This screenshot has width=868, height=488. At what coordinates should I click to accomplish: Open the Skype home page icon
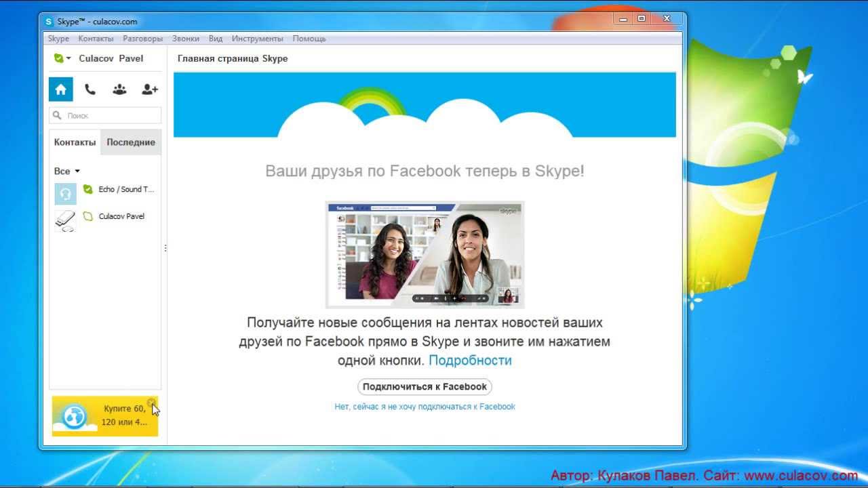click(x=60, y=89)
